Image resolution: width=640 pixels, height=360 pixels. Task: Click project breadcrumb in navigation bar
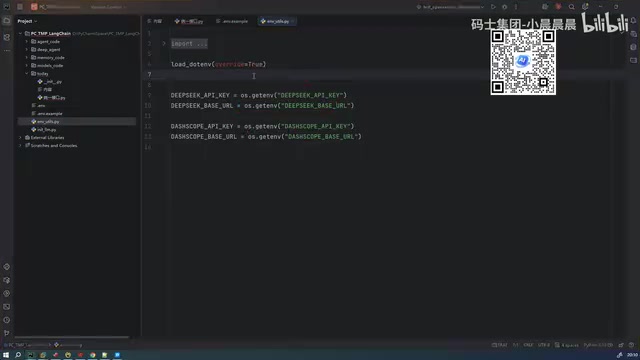click(x=26, y=345)
